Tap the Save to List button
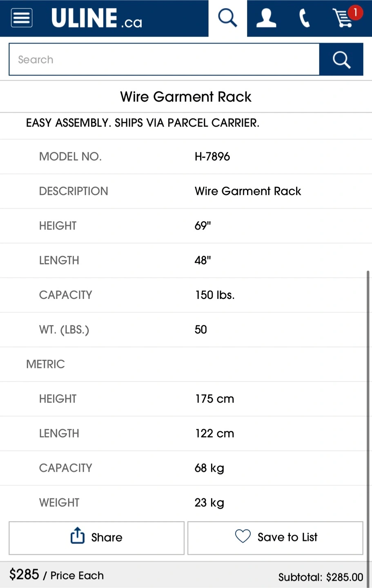Image resolution: width=372 pixels, height=588 pixels. tap(275, 538)
